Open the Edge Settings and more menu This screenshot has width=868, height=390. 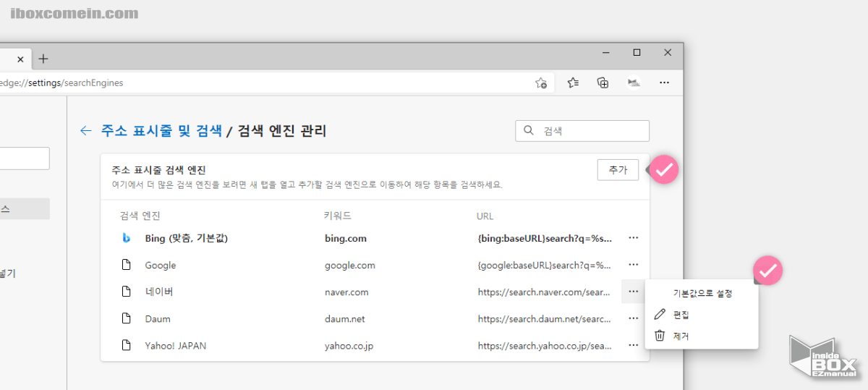[x=664, y=82]
